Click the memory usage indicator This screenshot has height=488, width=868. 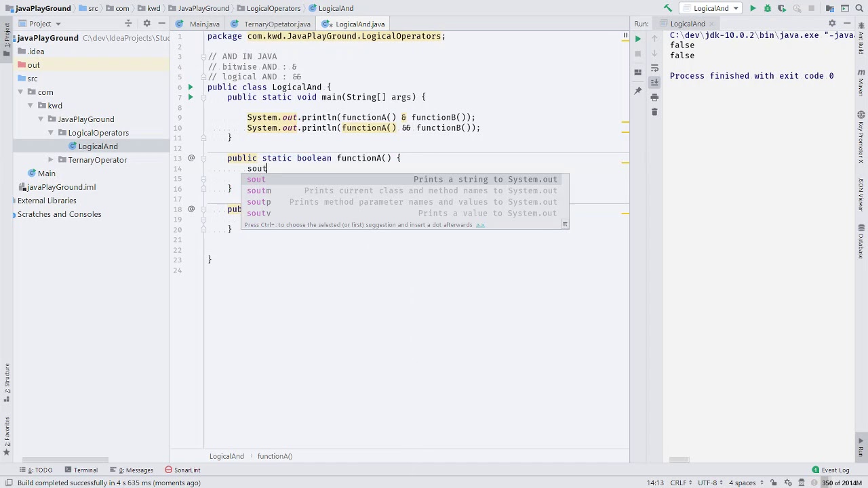click(842, 483)
